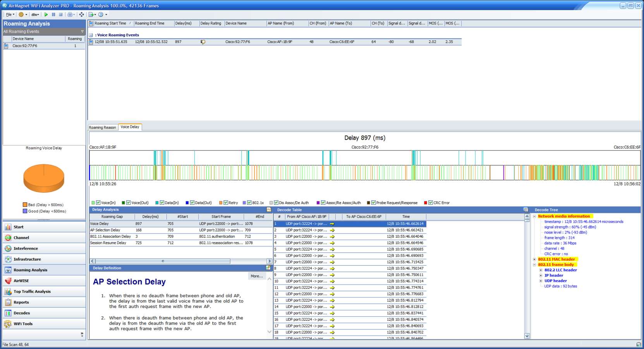
Task: Expand the 802.11 MAC header node
Action: click(534, 259)
